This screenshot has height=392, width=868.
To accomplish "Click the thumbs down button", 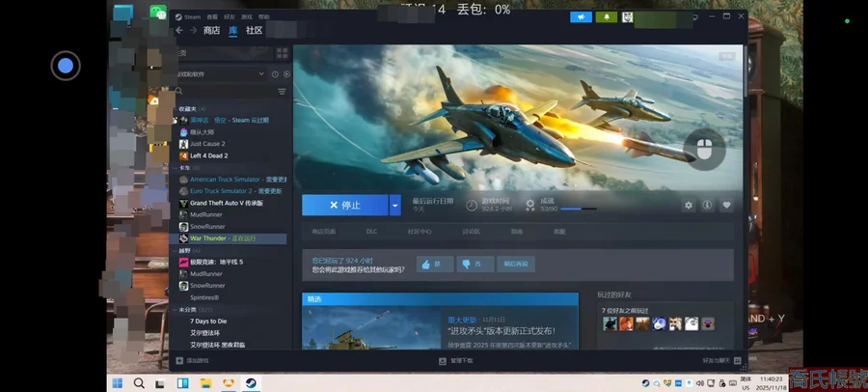I will coord(469,264).
